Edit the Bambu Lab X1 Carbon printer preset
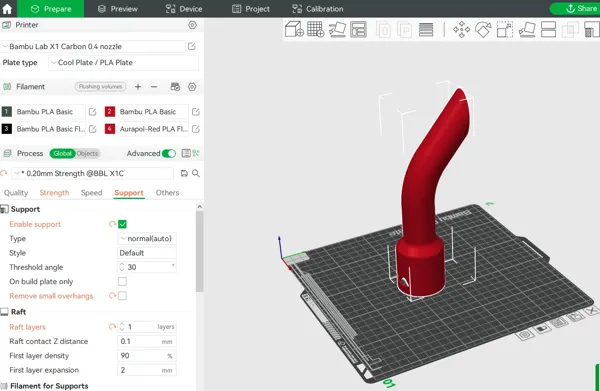The height and width of the screenshot is (391, 600). [x=192, y=46]
